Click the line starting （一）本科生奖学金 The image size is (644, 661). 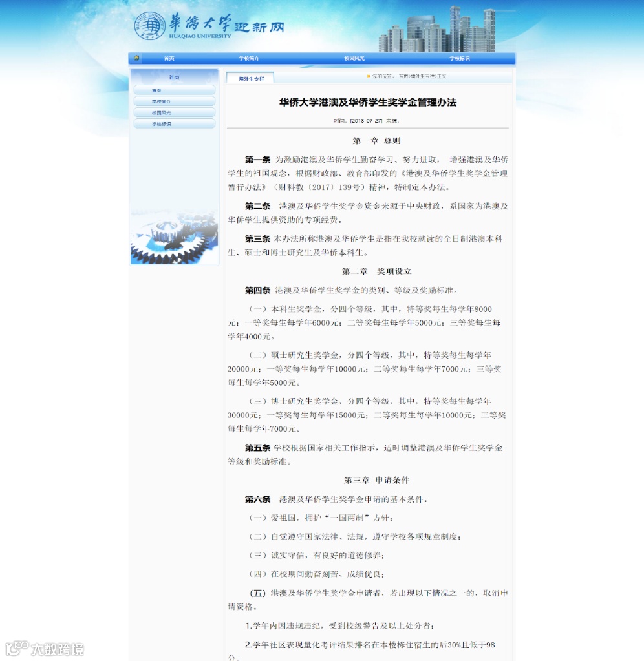[x=370, y=309]
